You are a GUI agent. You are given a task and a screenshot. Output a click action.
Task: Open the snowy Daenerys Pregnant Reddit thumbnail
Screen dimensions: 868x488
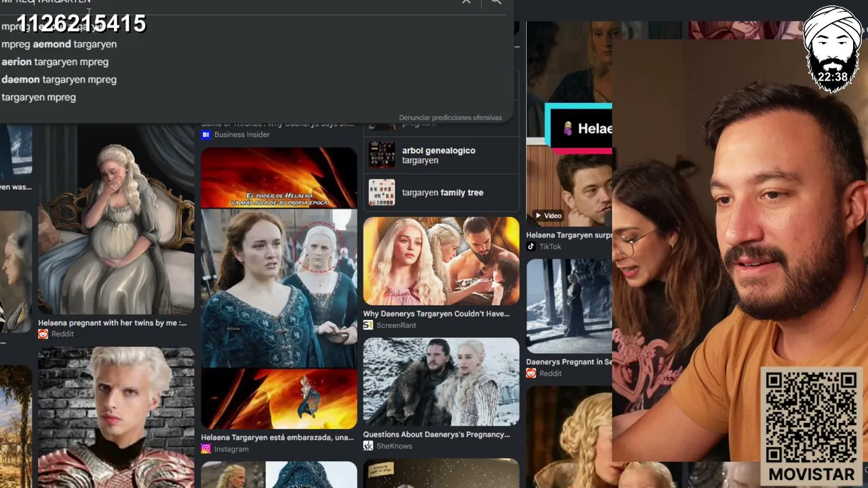tap(569, 306)
